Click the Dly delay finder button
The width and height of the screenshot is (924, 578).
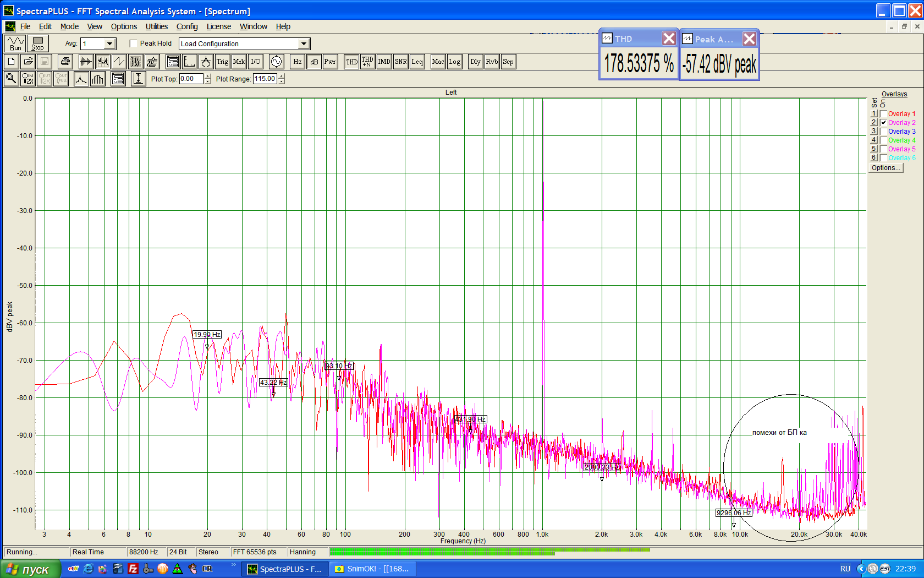pos(475,62)
